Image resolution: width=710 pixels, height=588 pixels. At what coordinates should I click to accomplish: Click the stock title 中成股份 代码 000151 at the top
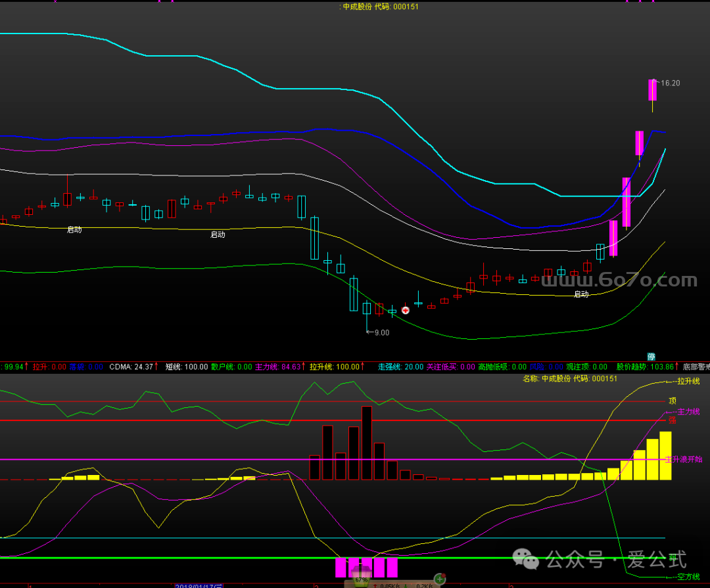coord(380,7)
